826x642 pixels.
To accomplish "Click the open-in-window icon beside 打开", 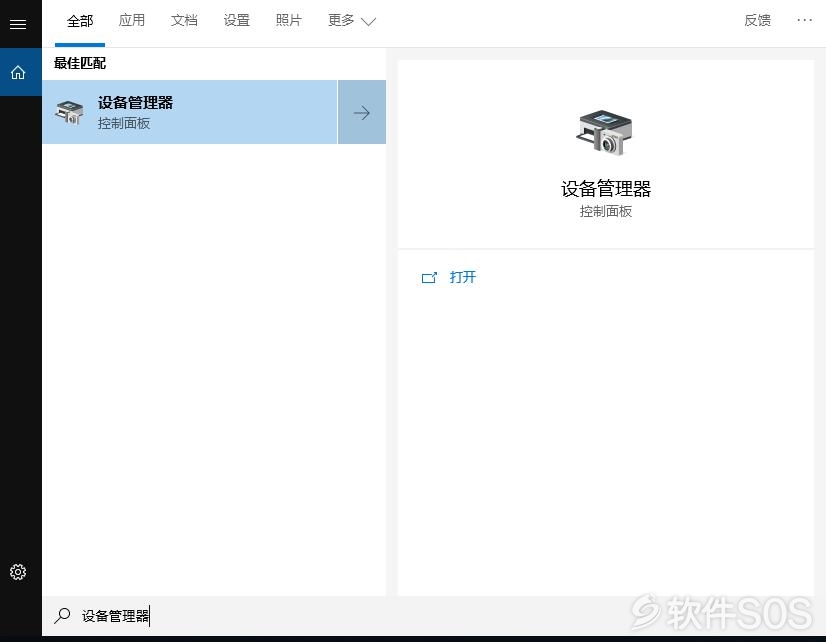I will 429,278.
